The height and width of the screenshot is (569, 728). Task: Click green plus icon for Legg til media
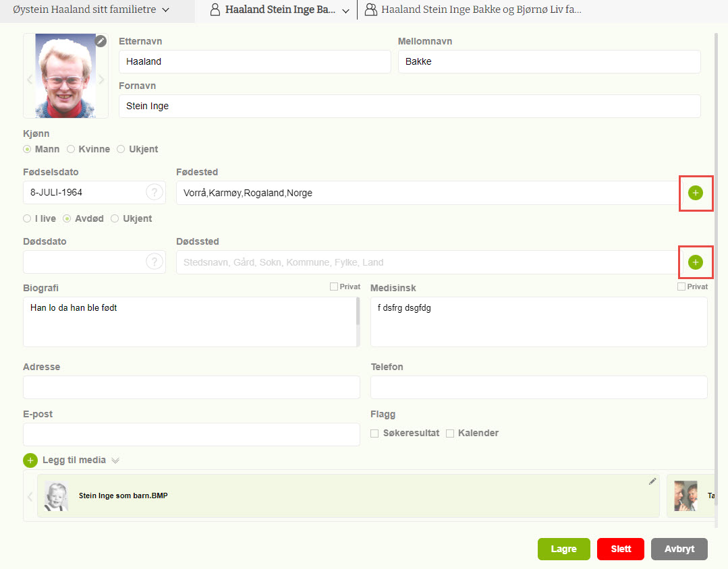[x=30, y=460]
